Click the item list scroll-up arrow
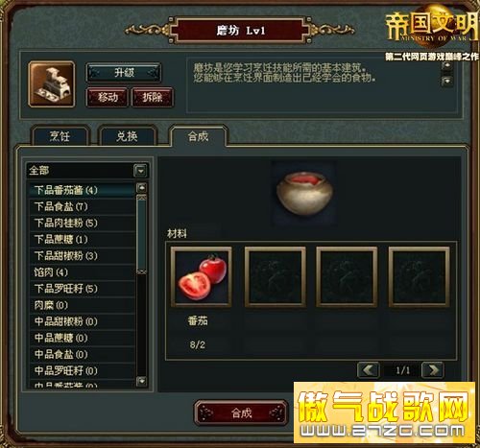This screenshot has width=480, height=448. click(x=141, y=187)
